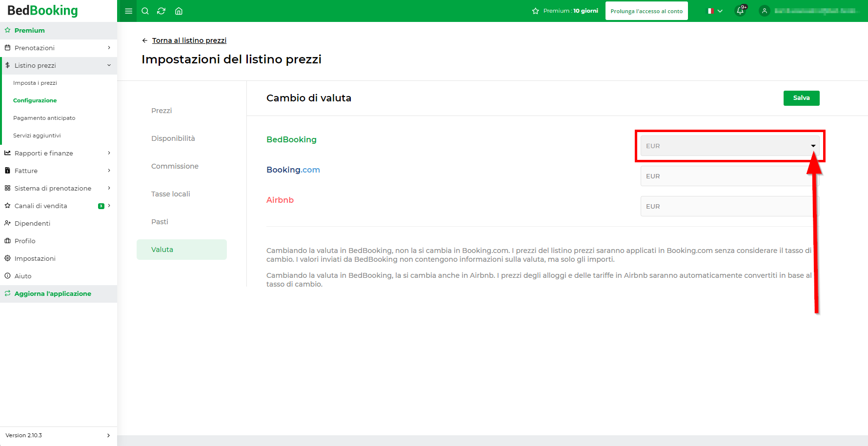
Task: Go to home icon in top bar
Action: (x=179, y=11)
